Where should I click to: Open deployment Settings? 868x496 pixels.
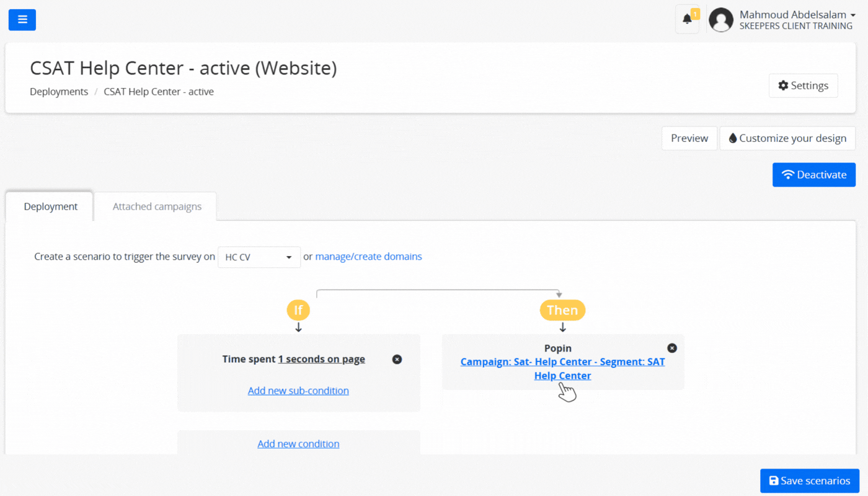click(x=803, y=86)
